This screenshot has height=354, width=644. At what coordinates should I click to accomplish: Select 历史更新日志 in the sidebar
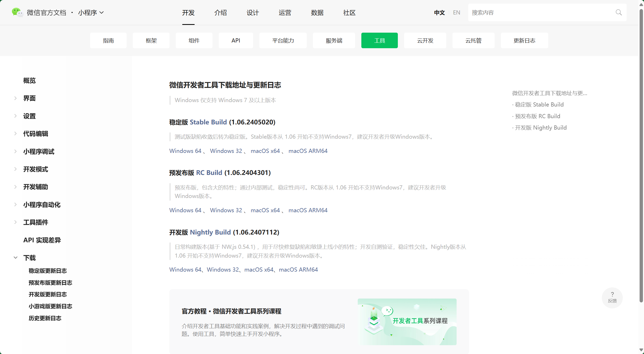45,318
